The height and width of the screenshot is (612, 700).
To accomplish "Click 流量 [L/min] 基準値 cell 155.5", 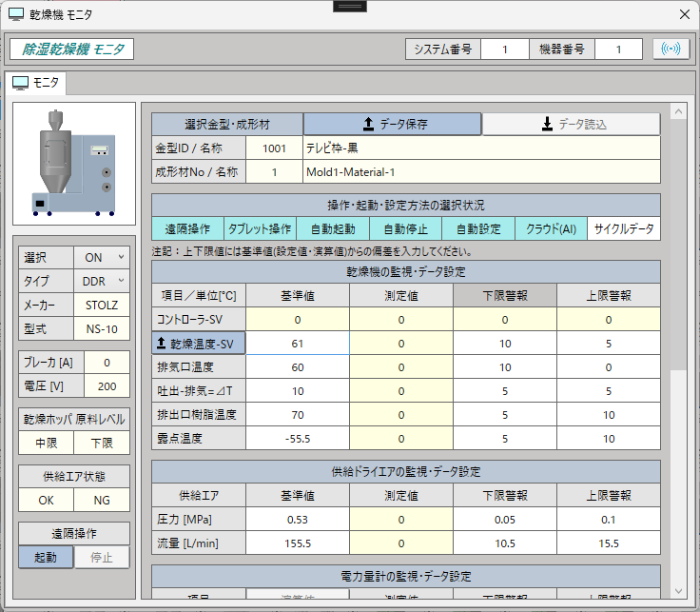I will pos(298,543).
